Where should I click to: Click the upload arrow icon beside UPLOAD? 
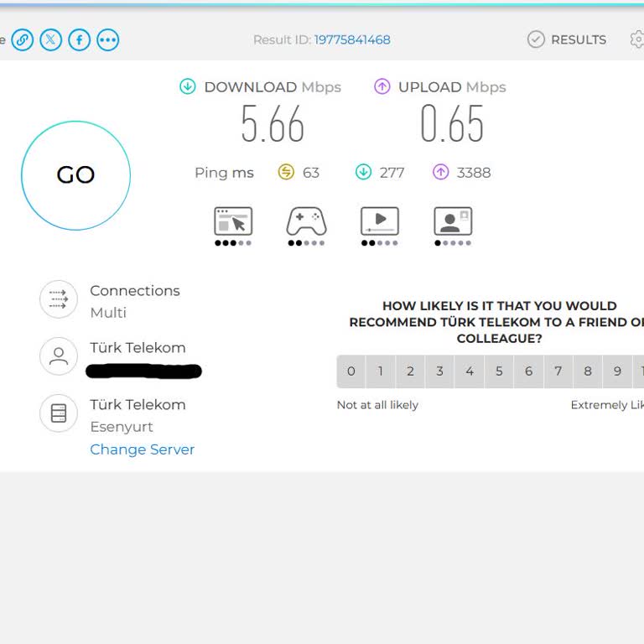pyautogui.click(x=382, y=86)
